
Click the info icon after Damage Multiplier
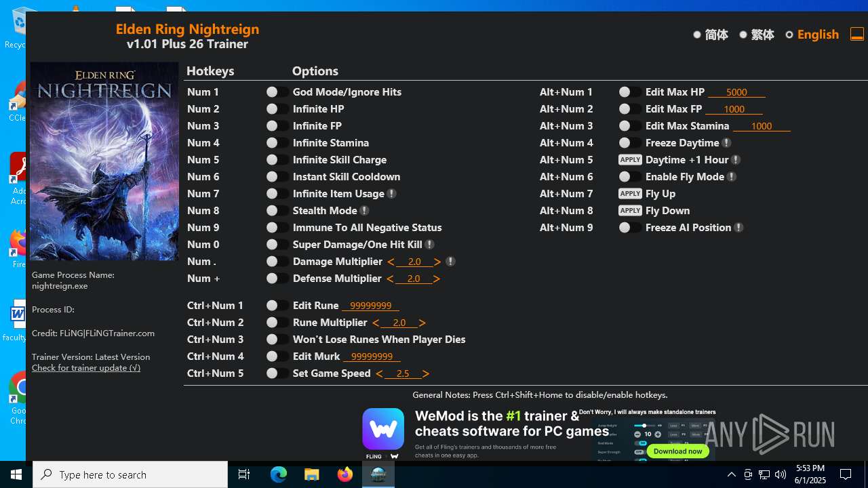(450, 262)
